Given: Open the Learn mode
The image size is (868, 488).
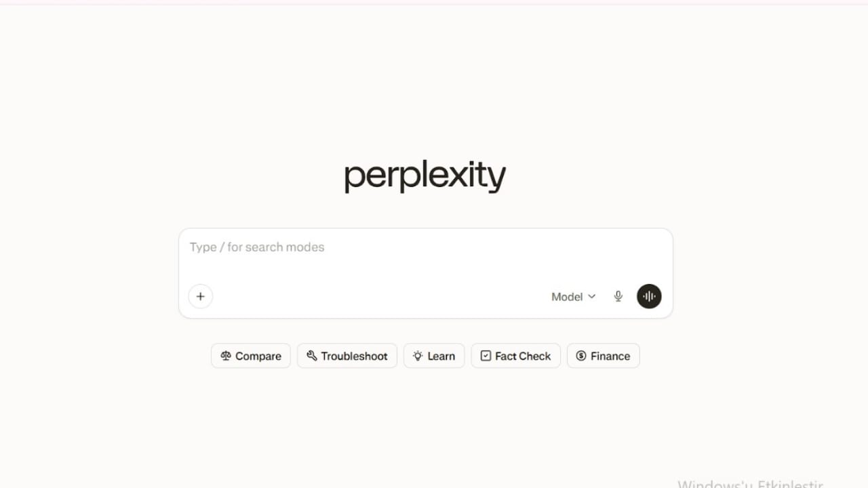Looking at the screenshot, I should click(433, 355).
